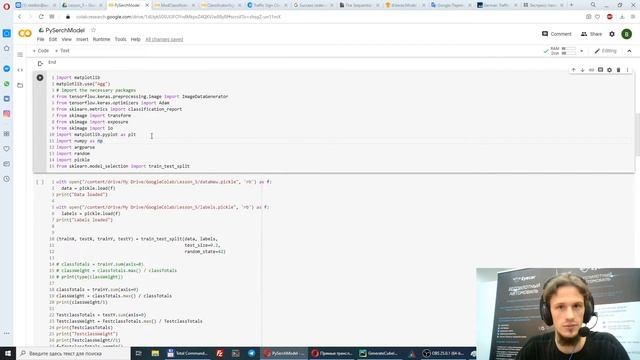
Task: Open the Help menu
Action: click(x=136, y=39)
